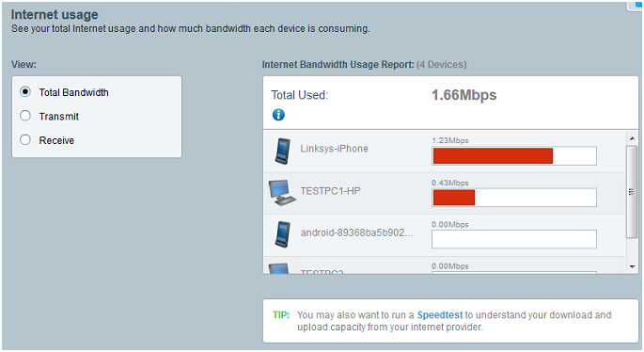The width and height of the screenshot is (644, 352).
Task: Click the Linksys-iPhone phone icon
Action: click(x=283, y=152)
